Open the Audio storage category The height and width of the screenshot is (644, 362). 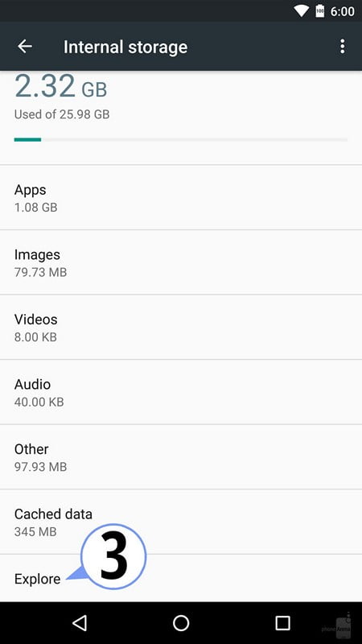(181, 392)
